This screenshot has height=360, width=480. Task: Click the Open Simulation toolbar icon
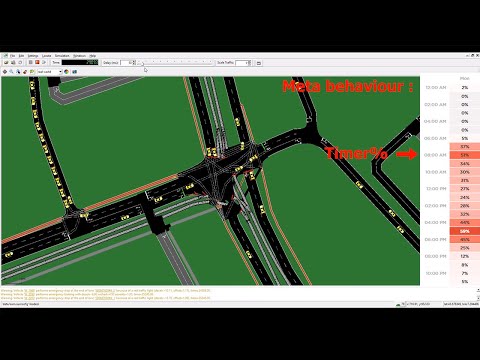pyautogui.click(x=6, y=62)
